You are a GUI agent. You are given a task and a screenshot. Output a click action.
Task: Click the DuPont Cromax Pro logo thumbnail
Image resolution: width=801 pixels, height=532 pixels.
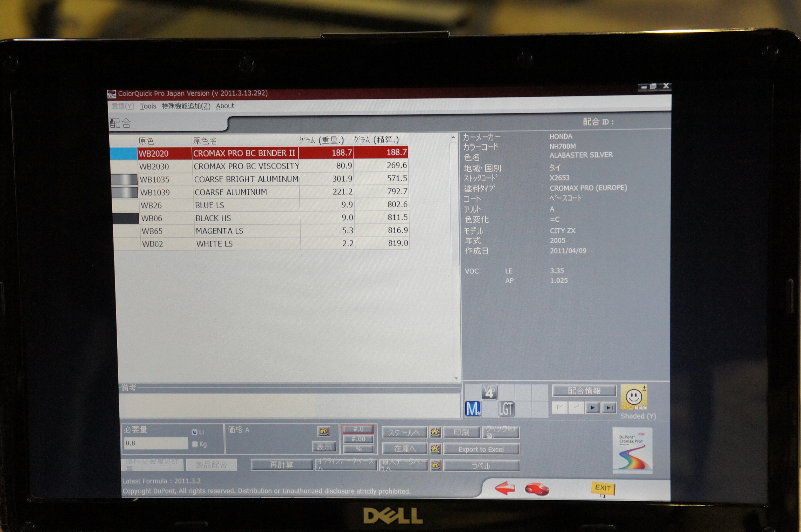(x=632, y=450)
